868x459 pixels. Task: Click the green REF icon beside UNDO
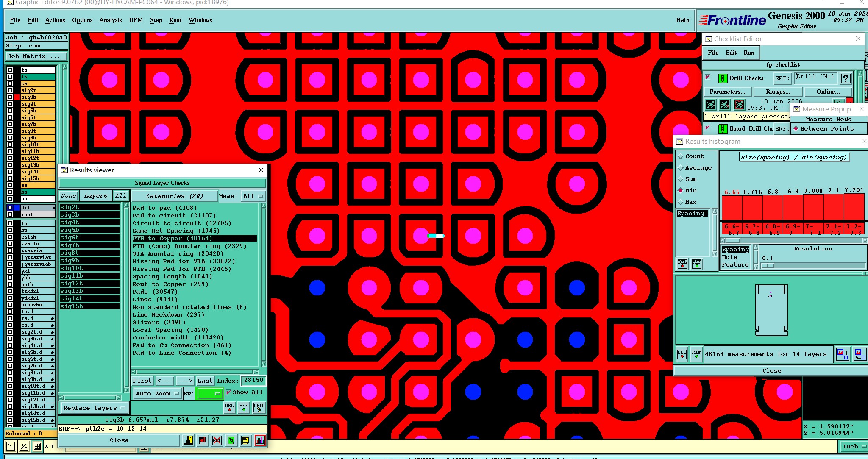[x=244, y=407]
